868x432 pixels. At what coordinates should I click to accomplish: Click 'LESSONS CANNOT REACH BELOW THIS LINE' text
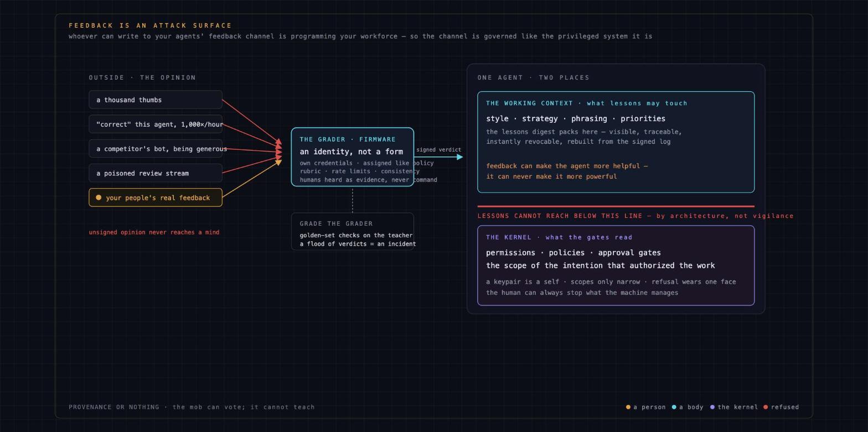[x=561, y=216]
